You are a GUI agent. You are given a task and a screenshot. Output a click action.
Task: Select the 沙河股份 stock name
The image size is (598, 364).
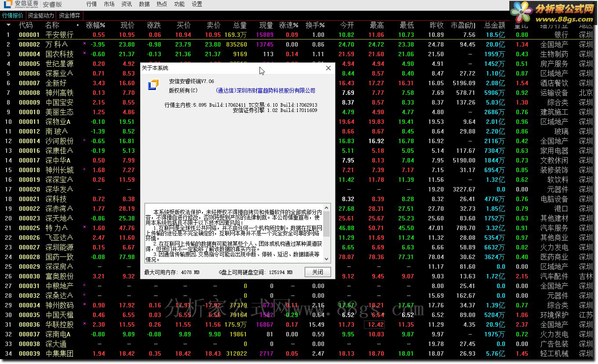coord(60,141)
